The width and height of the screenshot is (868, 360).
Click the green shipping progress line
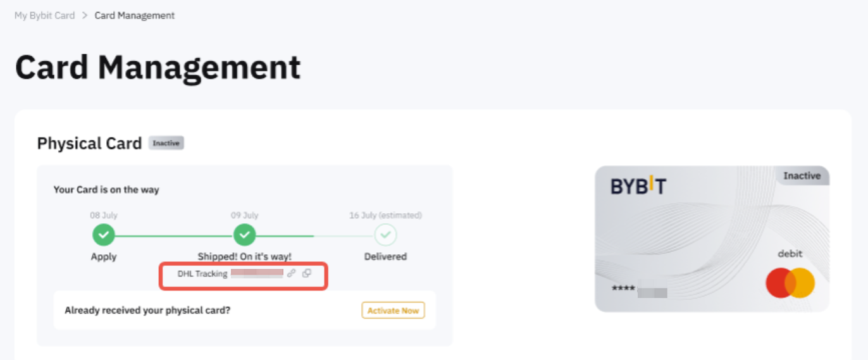tap(174, 236)
